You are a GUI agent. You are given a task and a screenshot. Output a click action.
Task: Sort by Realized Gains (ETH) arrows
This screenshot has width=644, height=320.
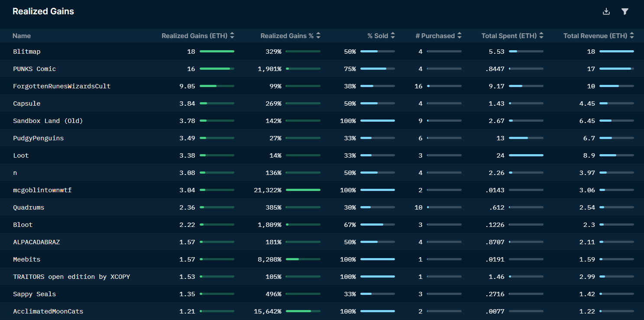pos(233,36)
